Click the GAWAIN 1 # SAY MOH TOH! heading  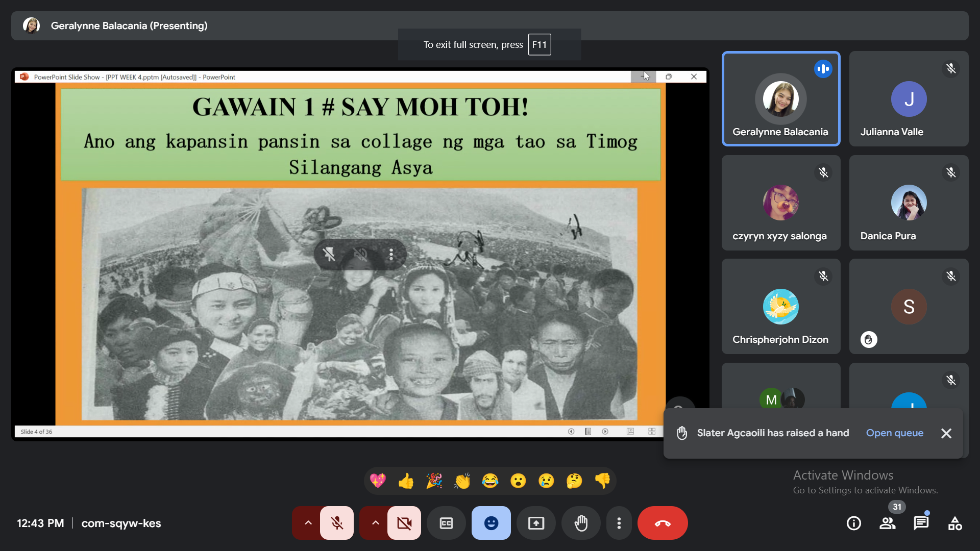(x=360, y=107)
